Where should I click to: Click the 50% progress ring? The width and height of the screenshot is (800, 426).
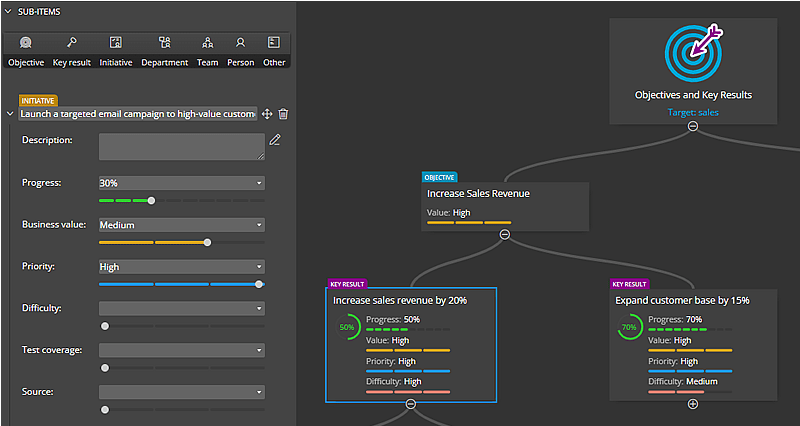point(347,327)
